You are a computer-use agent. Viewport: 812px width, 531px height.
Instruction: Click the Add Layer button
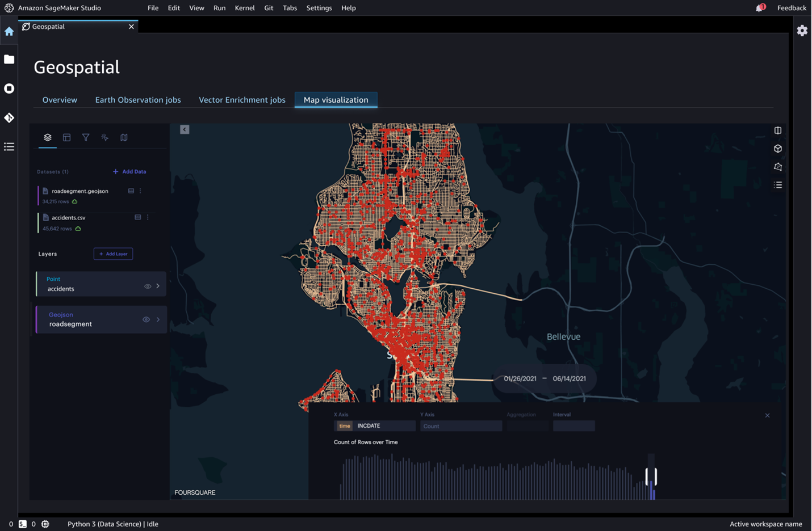113,254
